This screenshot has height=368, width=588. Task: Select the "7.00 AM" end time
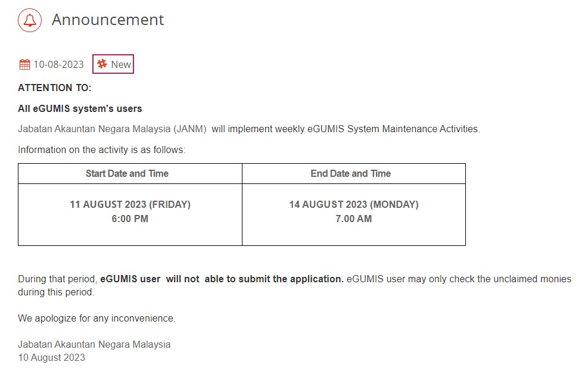tap(354, 219)
